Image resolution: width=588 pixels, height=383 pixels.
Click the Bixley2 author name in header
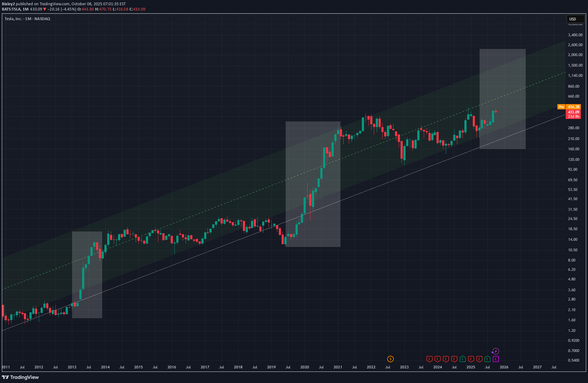coord(8,4)
